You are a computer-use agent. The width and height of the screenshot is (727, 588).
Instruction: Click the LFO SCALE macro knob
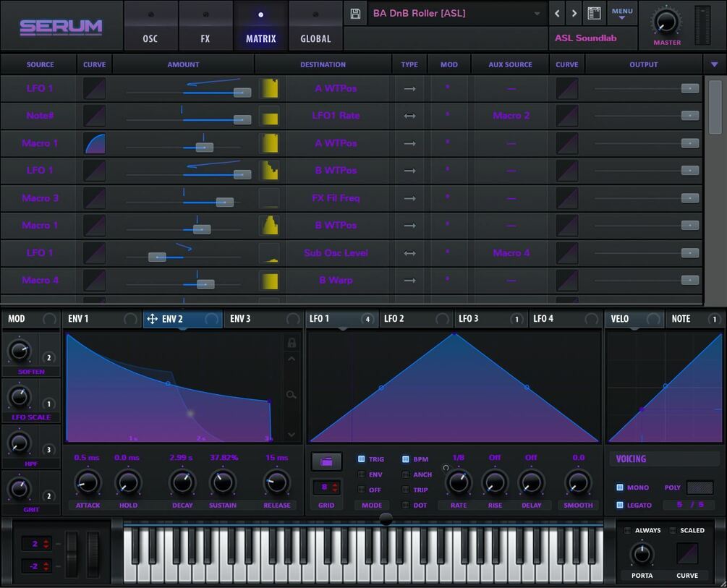tap(19, 396)
